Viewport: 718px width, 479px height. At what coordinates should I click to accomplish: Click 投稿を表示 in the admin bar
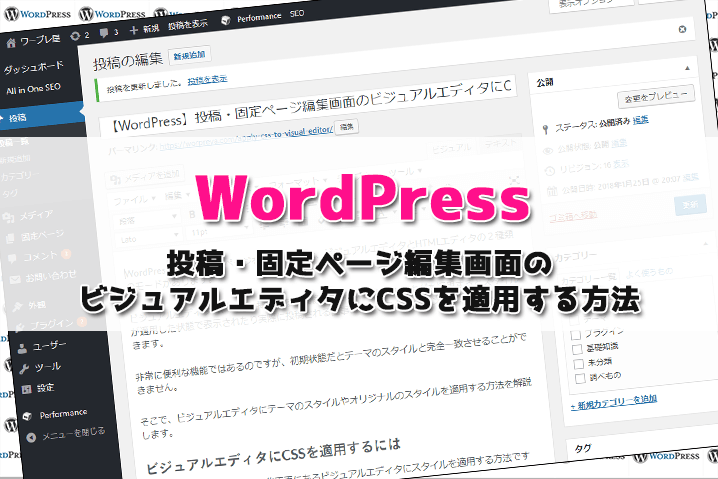pyautogui.click(x=187, y=24)
